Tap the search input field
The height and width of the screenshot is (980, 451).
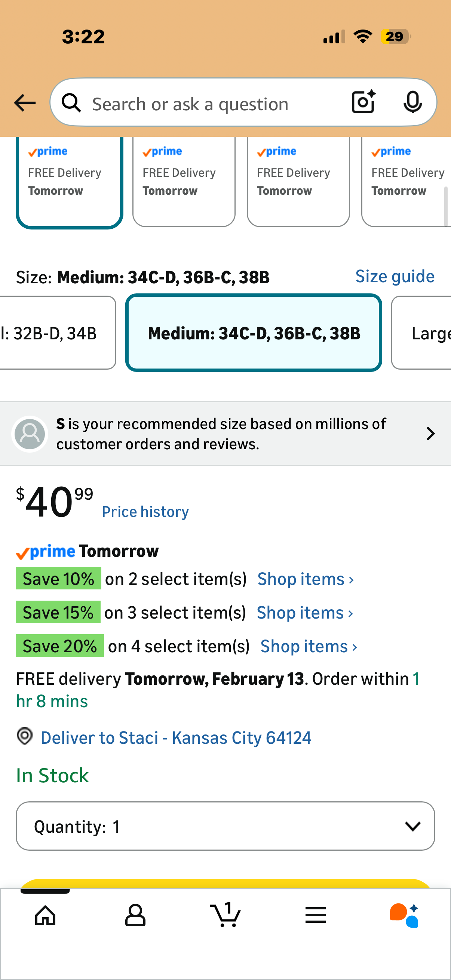(x=213, y=104)
